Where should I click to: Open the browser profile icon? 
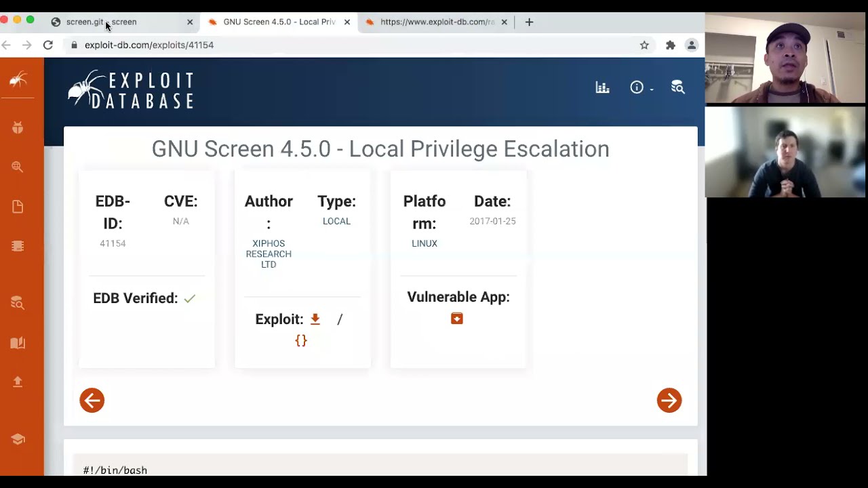692,45
